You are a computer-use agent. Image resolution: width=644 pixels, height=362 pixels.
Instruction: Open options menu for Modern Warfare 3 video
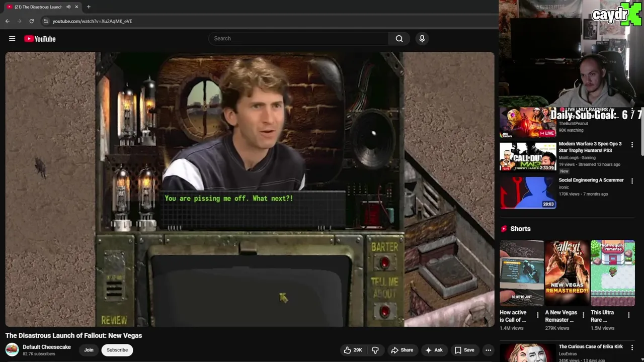coord(632,145)
